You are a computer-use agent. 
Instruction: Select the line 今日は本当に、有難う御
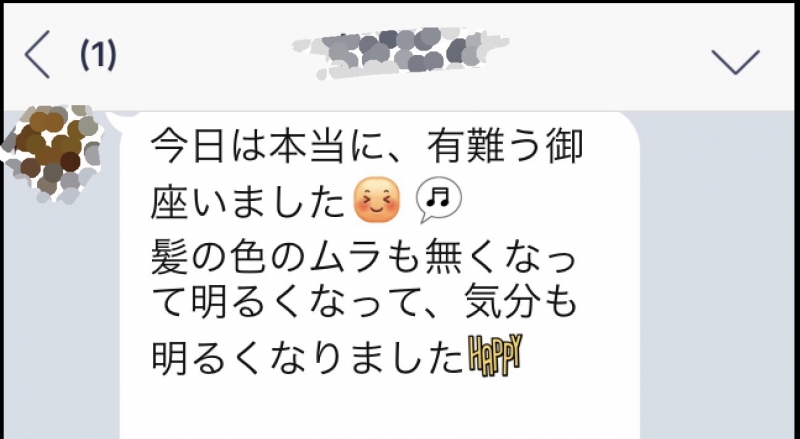click(367, 147)
